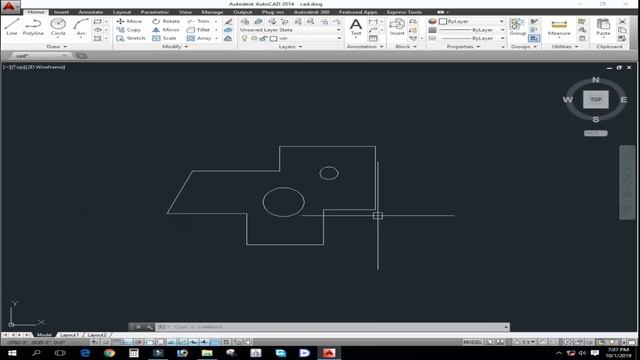
Task: Click the color swatch in Properties ByLayer
Action: [443, 21]
